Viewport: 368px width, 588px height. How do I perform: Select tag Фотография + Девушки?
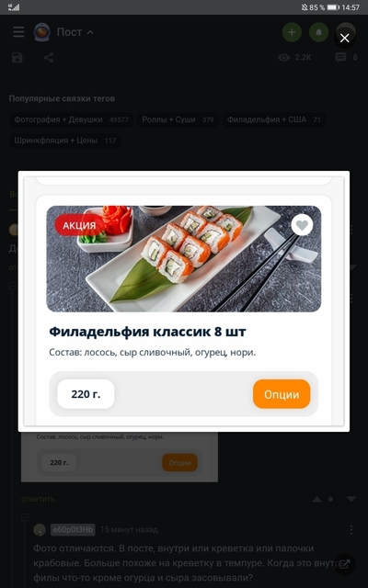[72, 120]
